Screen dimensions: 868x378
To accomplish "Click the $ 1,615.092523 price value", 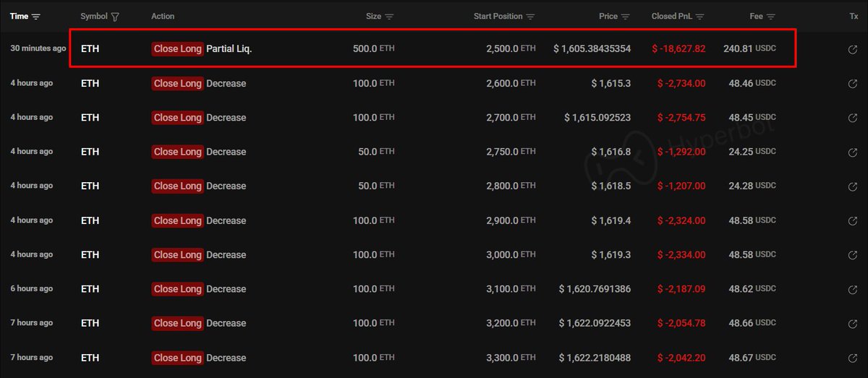I will [x=597, y=118].
